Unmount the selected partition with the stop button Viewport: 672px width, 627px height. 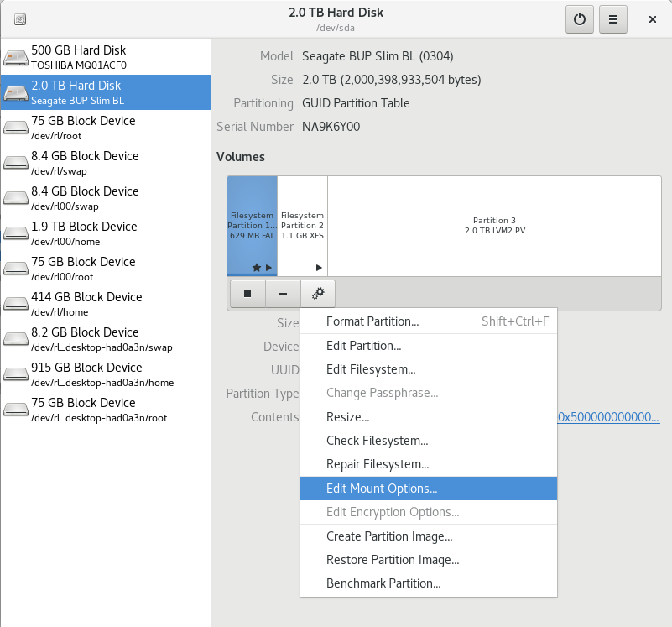click(x=247, y=294)
